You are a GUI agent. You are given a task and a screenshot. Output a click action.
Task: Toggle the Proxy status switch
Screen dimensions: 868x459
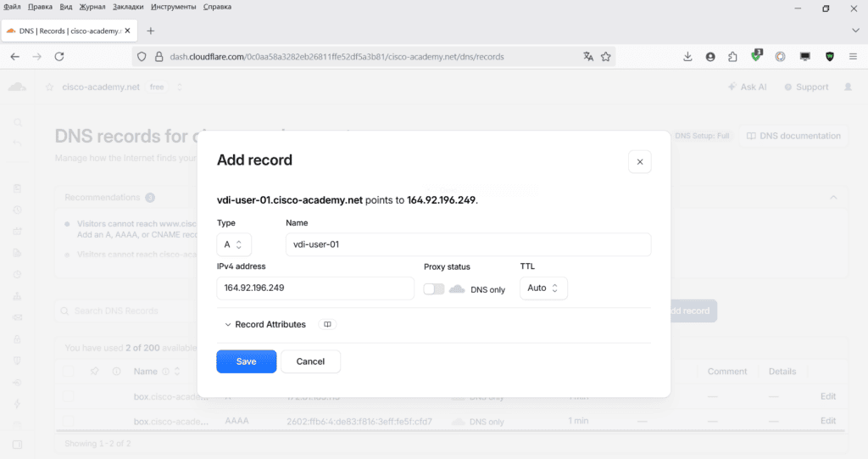coord(434,288)
